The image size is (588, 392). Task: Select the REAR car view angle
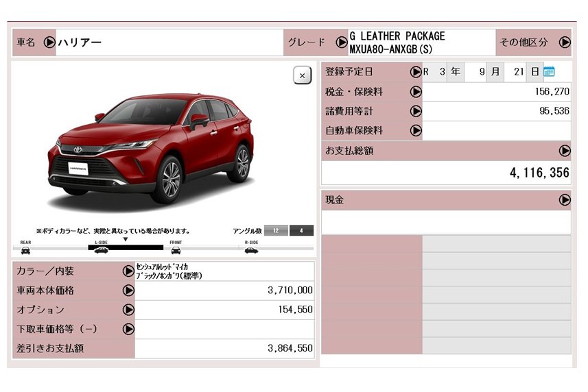[25, 249]
